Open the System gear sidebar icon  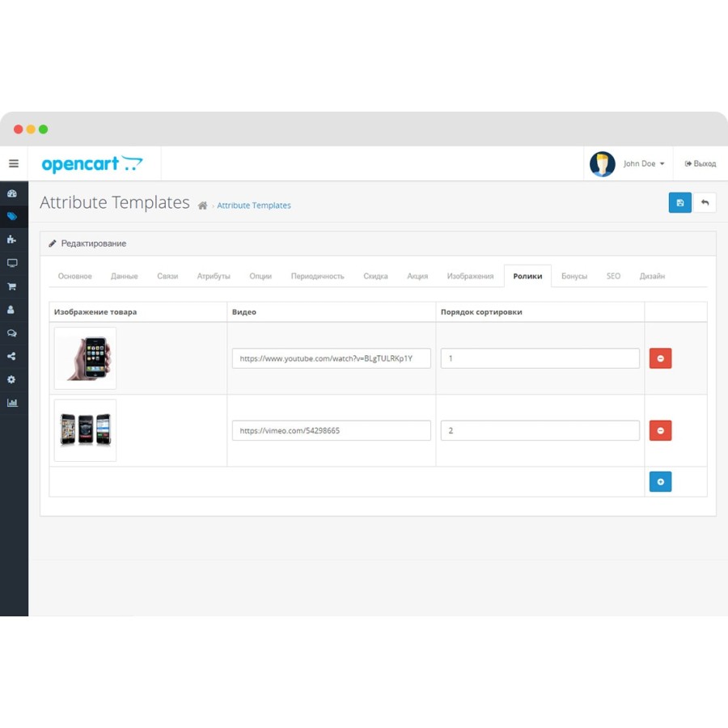[x=11, y=379]
